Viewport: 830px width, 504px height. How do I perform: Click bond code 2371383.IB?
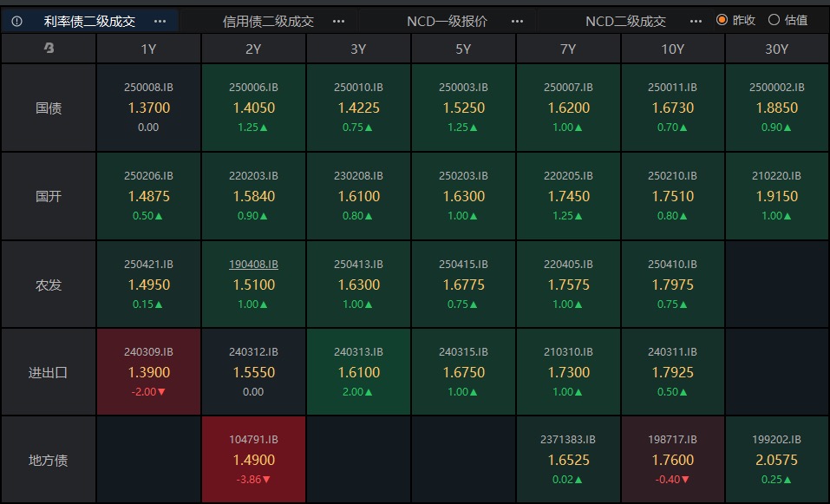point(568,440)
